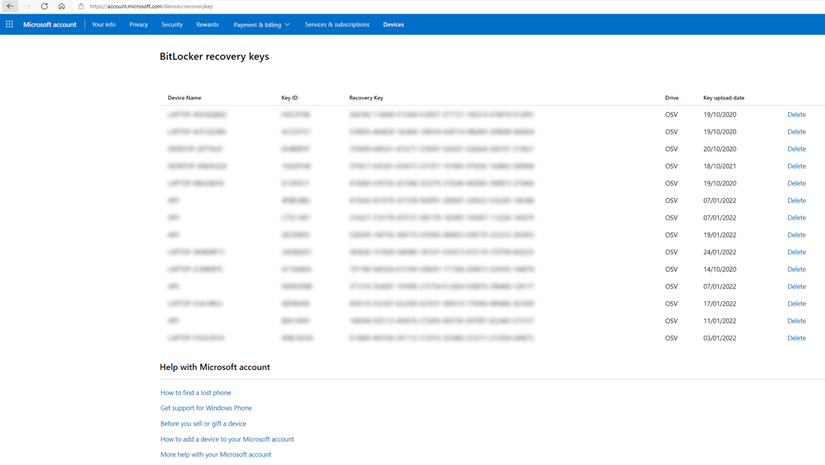
Task: Delete the key uploaded 20/10/2020
Action: (797, 149)
